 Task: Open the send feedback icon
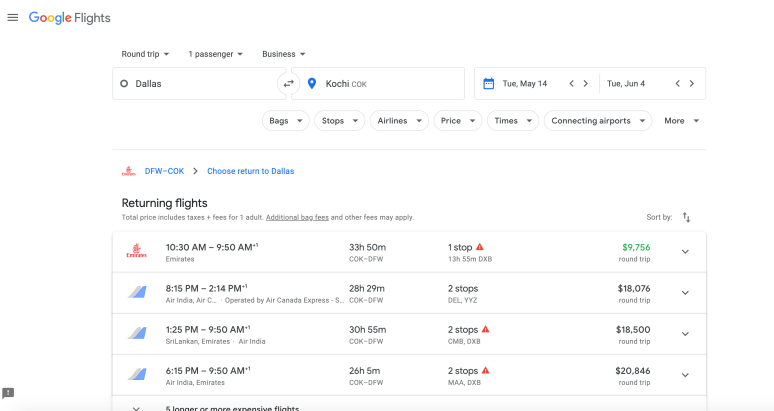coord(8,393)
